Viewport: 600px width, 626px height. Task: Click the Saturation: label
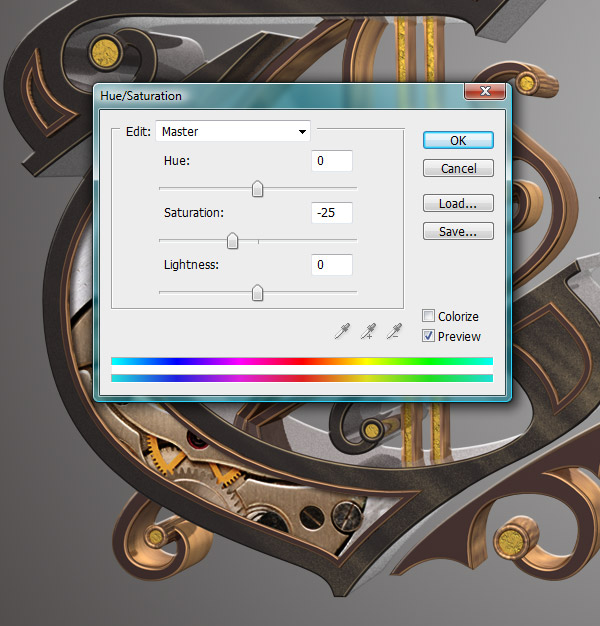[x=194, y=213]
